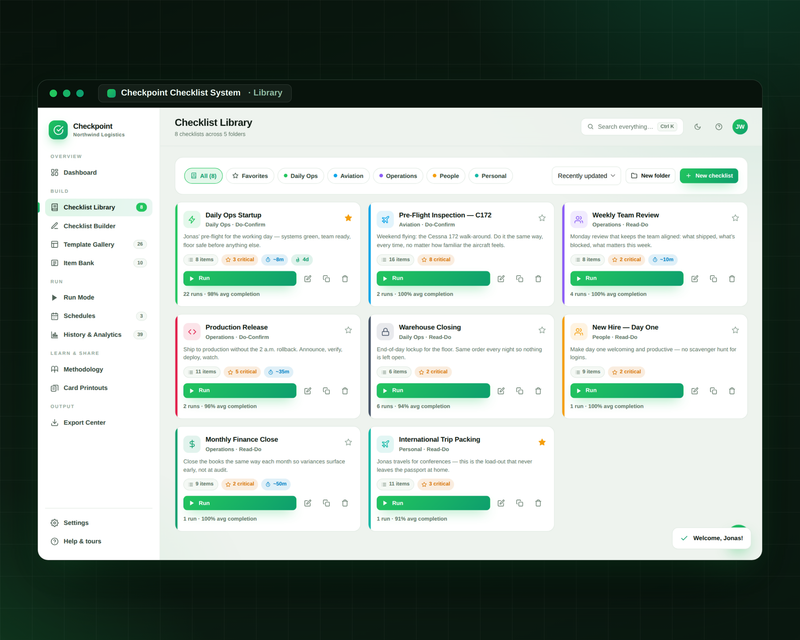The height and width of the screenshot is (640, 800).
Task: Favorite Monthly Finance Close with star
Action: [348, 442]
